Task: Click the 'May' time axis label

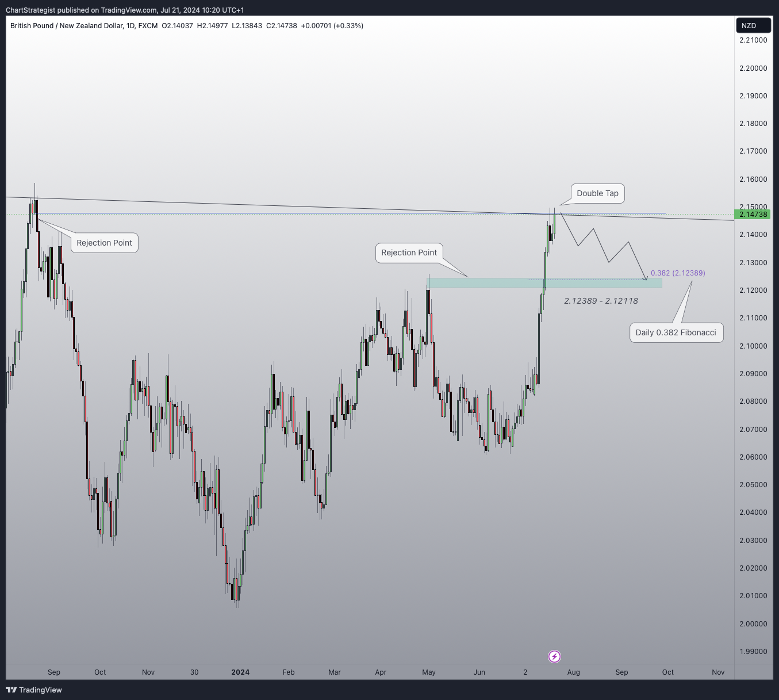Action: click(x=429, y=672)
